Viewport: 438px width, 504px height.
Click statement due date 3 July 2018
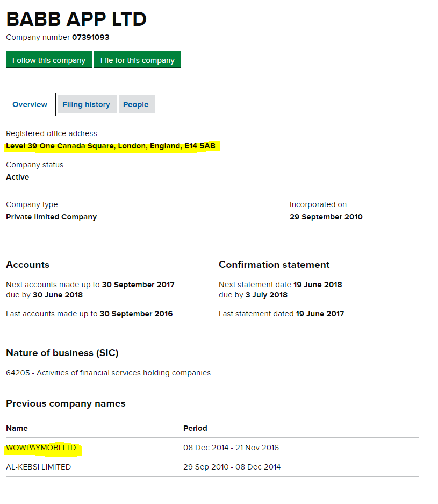[267, 295]
